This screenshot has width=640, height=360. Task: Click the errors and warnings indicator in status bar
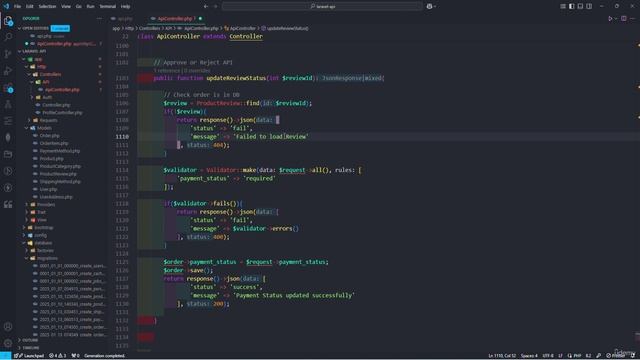pyautogui.click(x=58, y=356)
